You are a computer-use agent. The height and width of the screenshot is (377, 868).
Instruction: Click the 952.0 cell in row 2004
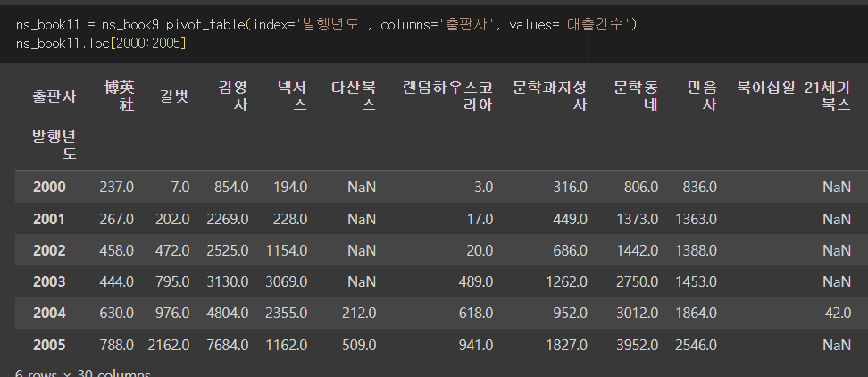pyautogui.click(x=570, y=314)
